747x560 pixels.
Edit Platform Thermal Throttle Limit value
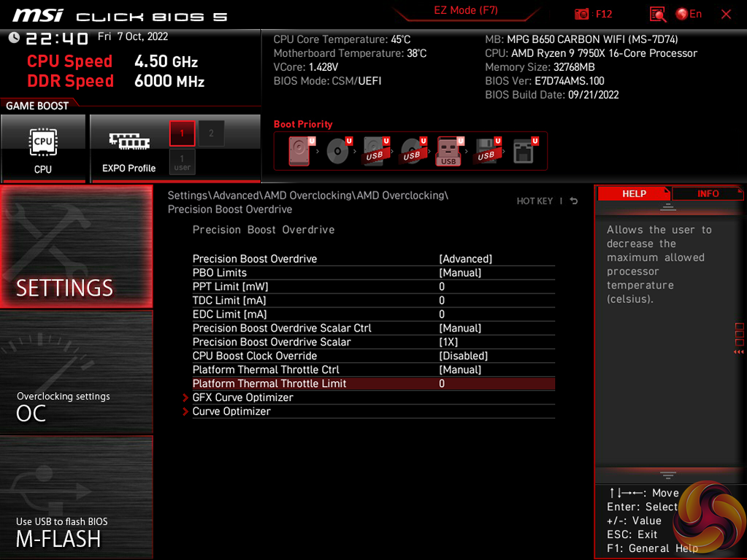click(x=374, y=384)
